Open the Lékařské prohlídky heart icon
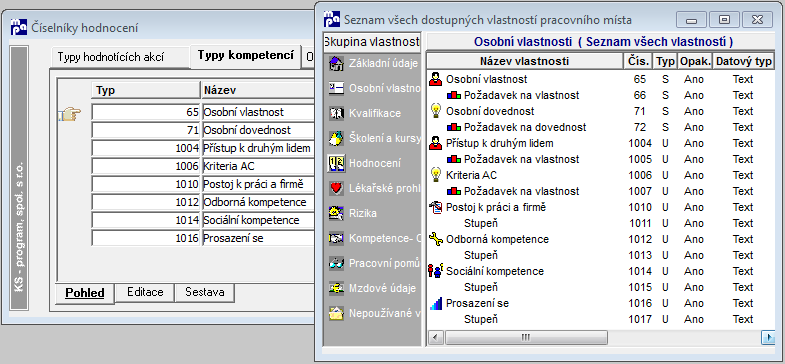The width and height of the screenshot is (785, 364). 336,189
